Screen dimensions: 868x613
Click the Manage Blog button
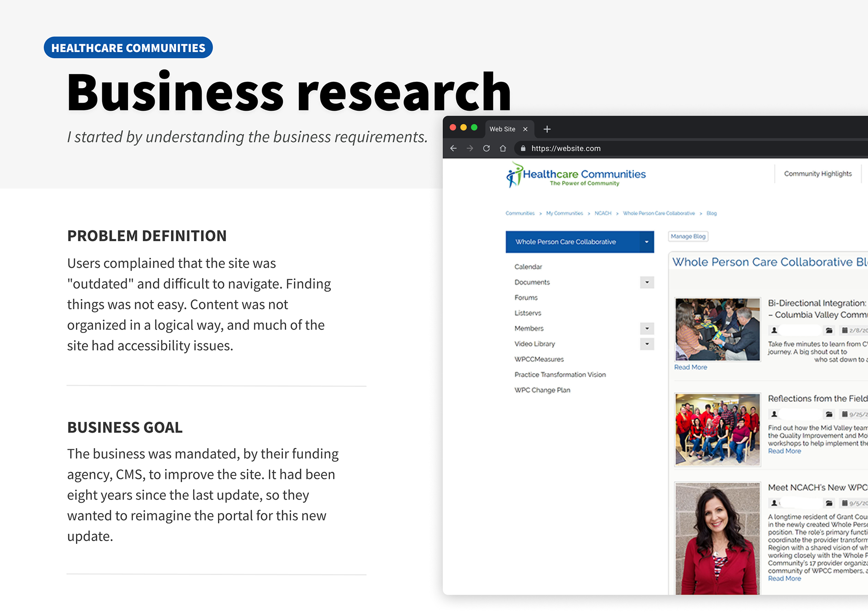688,236
